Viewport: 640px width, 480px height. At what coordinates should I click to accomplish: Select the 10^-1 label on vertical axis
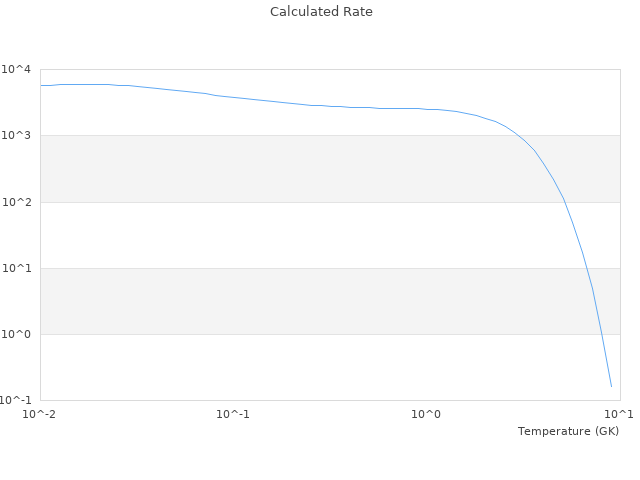click(x=16, y=400)
